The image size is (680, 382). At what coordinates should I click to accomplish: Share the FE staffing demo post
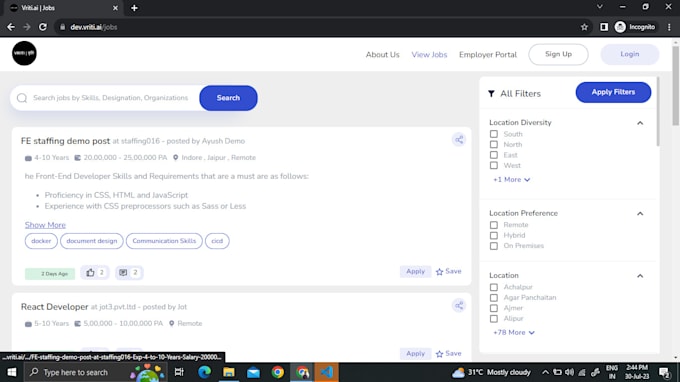(x=459, y=140)
